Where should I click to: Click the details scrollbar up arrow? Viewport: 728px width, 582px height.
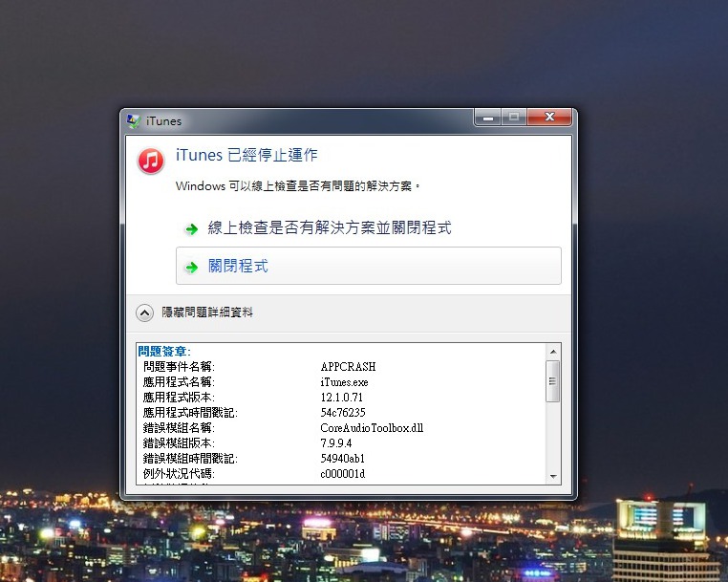(553, 352)
